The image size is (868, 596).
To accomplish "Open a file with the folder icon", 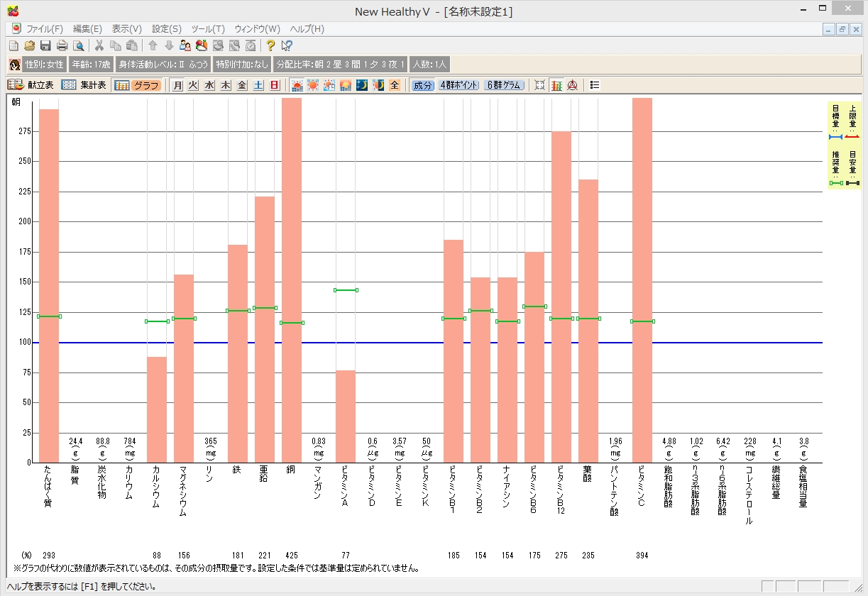I will coord(30,46).
